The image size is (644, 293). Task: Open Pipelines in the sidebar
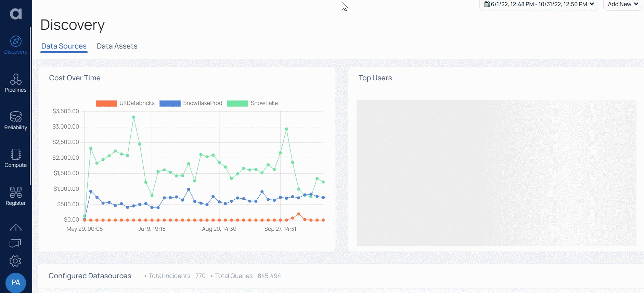click(16, 83)
